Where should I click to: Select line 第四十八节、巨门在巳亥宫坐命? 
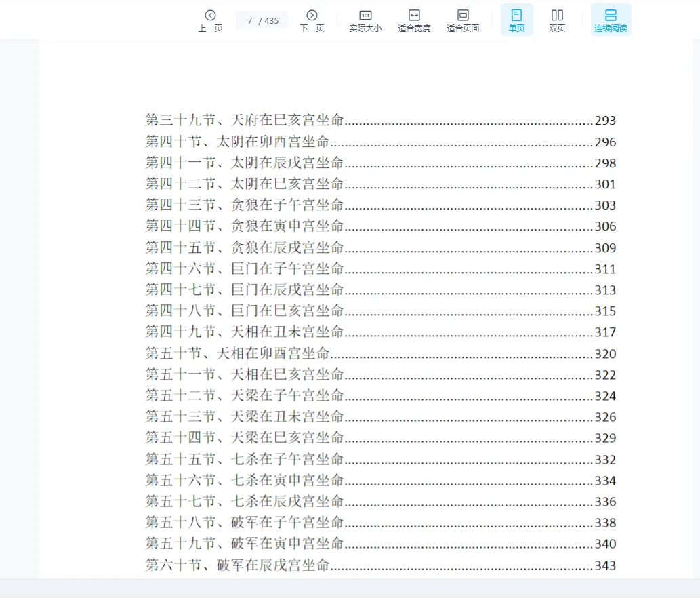click(381, 311)
